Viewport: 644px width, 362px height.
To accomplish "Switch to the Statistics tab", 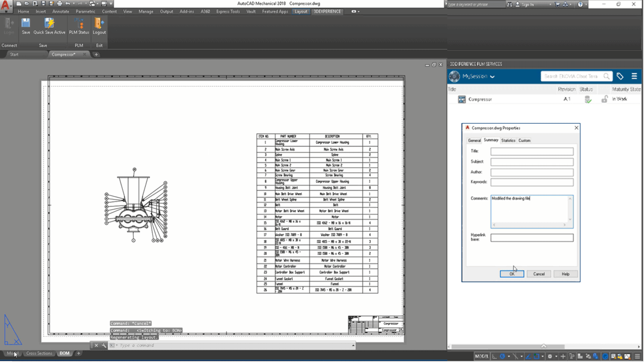I will click(508, 140).
